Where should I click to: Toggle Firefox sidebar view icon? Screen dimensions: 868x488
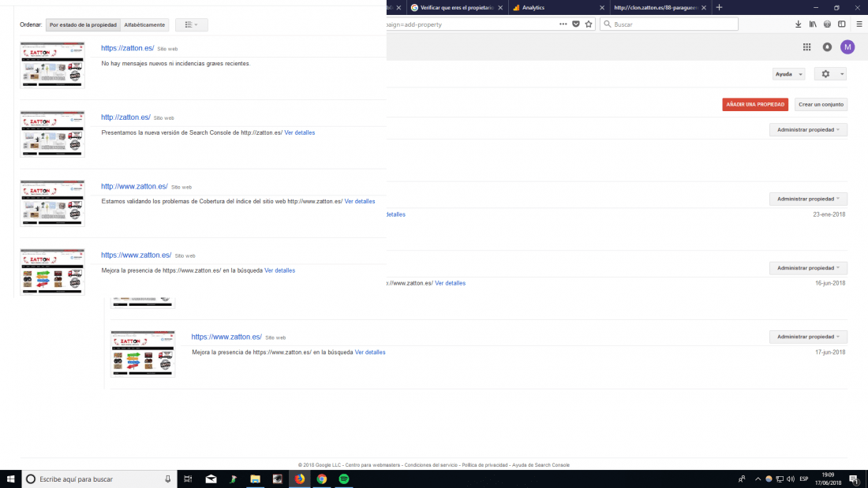coord(841,24)
